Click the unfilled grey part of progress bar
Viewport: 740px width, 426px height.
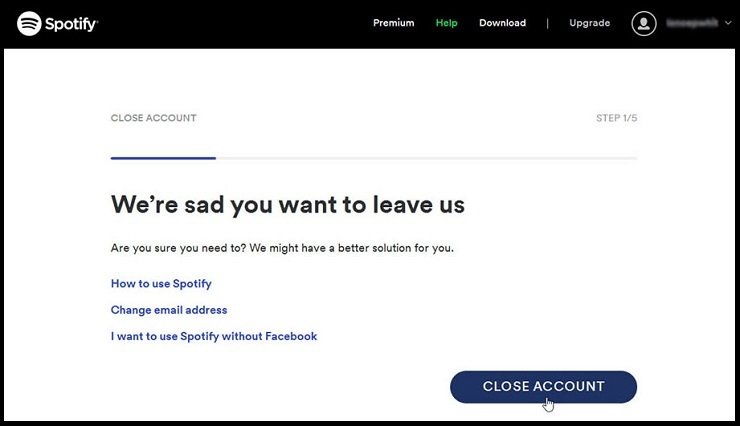(426, 158)
